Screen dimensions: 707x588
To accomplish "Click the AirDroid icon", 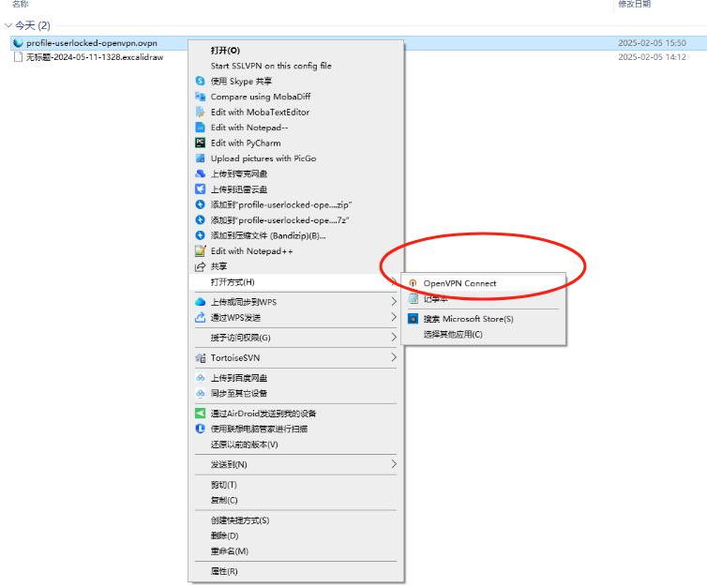I will point(201,414).
